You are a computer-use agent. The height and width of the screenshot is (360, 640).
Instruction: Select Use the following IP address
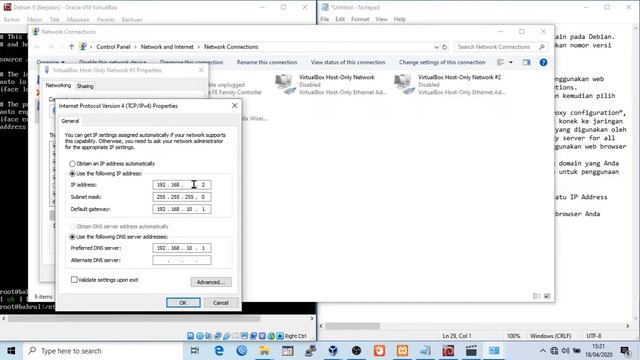click(72, 173)
